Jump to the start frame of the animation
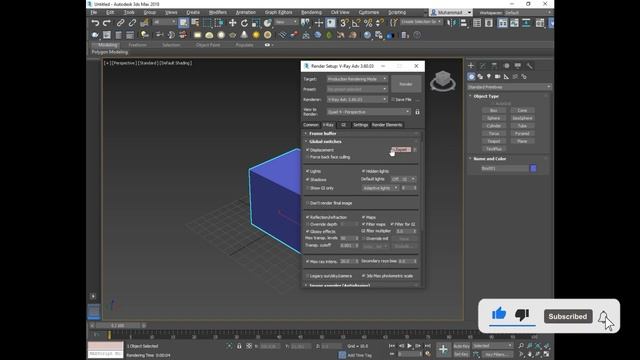Image resolution: width=640 pixels, height=360 pixels. [x=392, y=346]
